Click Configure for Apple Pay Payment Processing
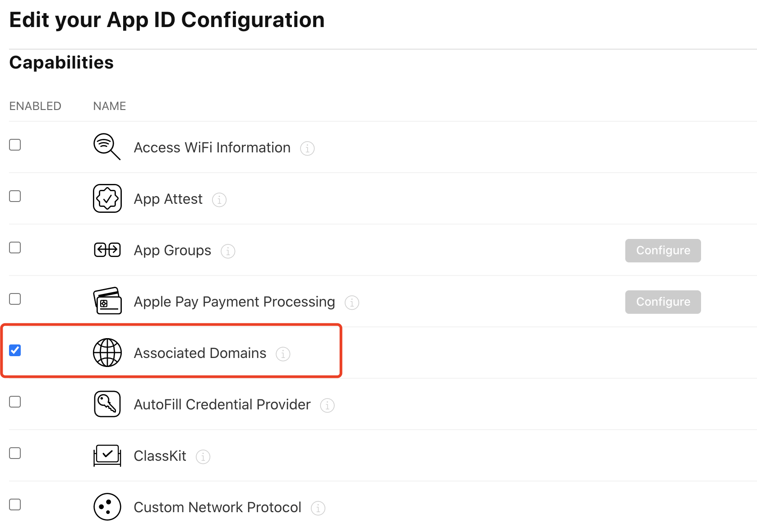 pyautogui.click(x=663, y=302)
